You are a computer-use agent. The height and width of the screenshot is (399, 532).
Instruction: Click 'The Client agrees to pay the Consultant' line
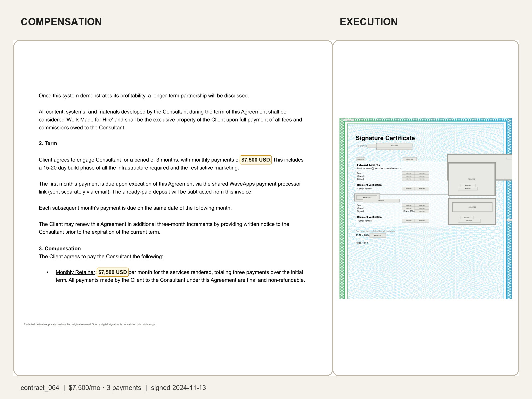101,257
